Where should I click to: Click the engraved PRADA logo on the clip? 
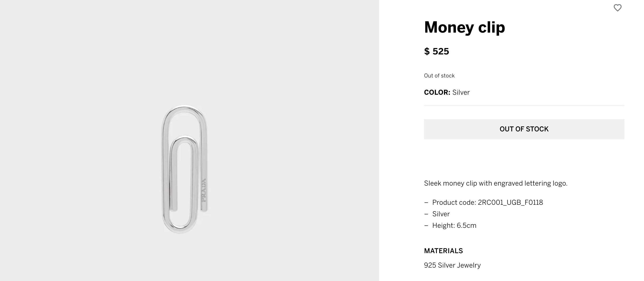pyautogui.click(x=204, y=190)
